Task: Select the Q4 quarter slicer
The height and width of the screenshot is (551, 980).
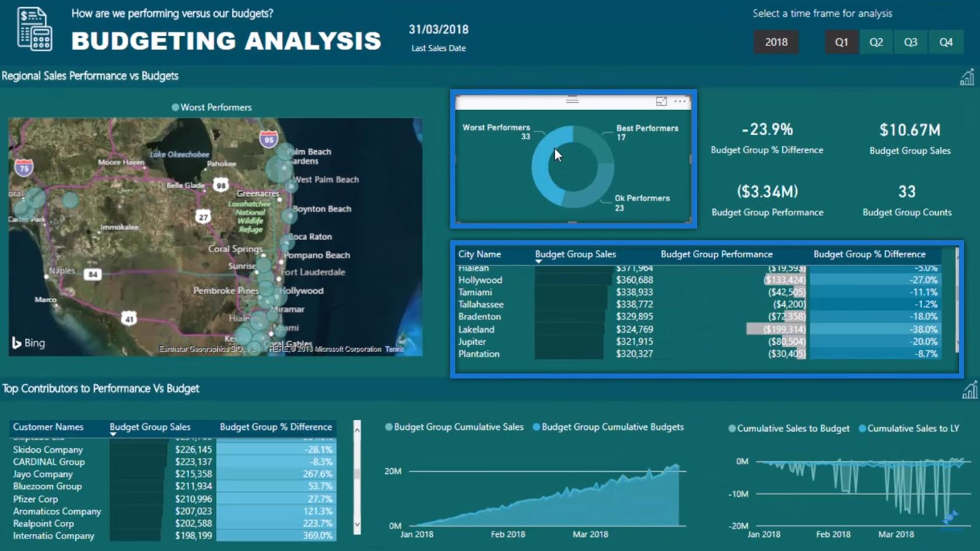Action: coord(946,42)
